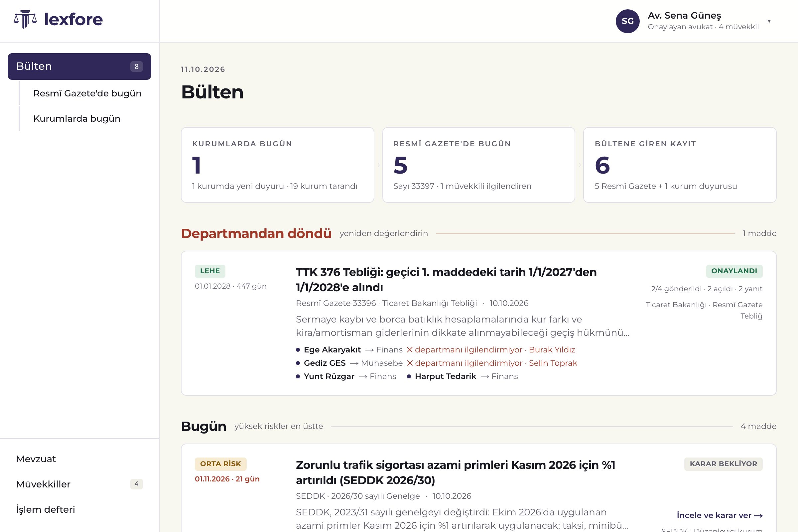Image resolution: width=798 pixels, height=532 pixels.
Task: Click the Yunt Rüzgar client entry
Action: coord(346,376)
